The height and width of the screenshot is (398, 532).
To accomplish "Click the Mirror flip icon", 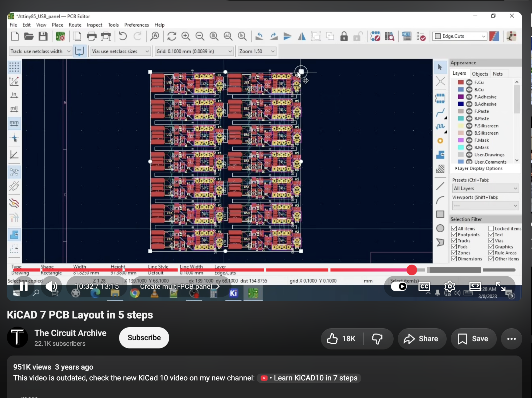I will pyautogui.click(x=302, y=36).
